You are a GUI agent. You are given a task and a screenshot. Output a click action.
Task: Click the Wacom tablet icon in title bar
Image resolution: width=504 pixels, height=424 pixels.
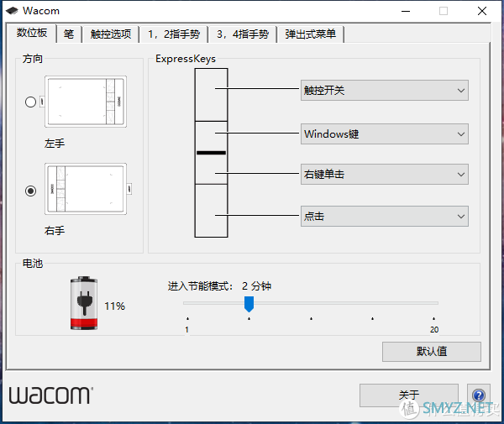12,11
